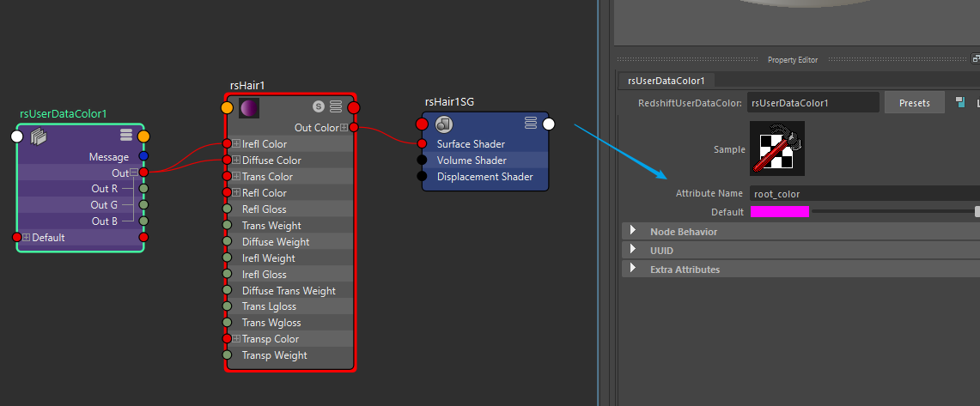Click the Transp Weight input port

[228, 354]
